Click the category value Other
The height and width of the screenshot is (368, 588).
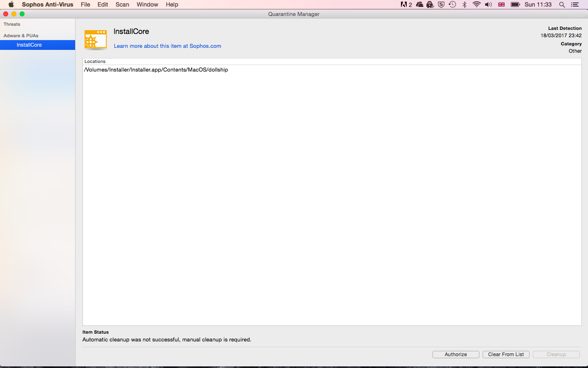pyautogui.click(x=575, y=51)
